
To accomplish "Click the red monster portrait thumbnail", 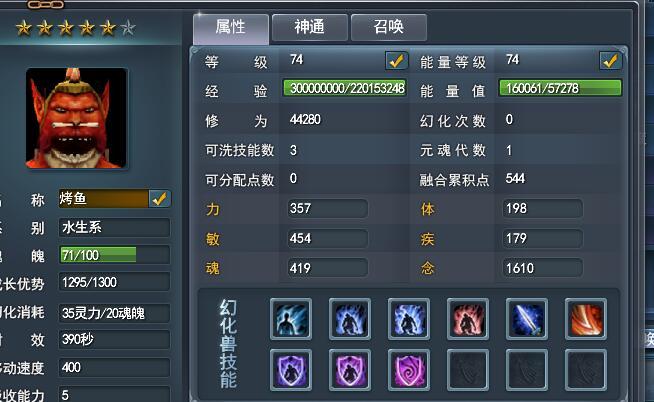I will point(76,118).
